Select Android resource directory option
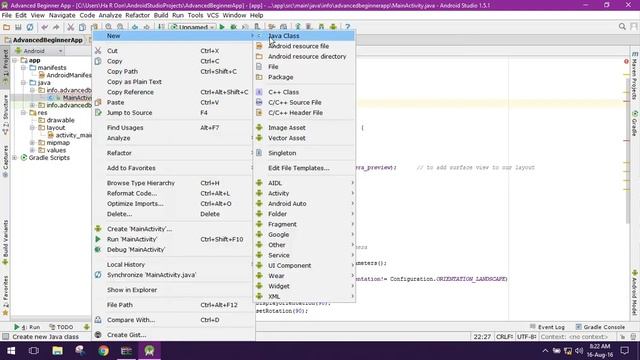This screenshot has height=360, width=640. pos(304,56)
